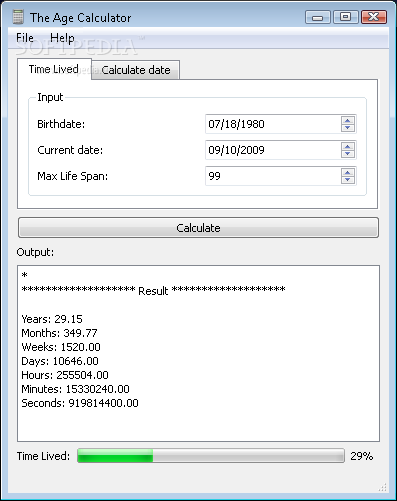Open the File menu
The width and height of the screenshot is (397, 501).
(25, 38)
